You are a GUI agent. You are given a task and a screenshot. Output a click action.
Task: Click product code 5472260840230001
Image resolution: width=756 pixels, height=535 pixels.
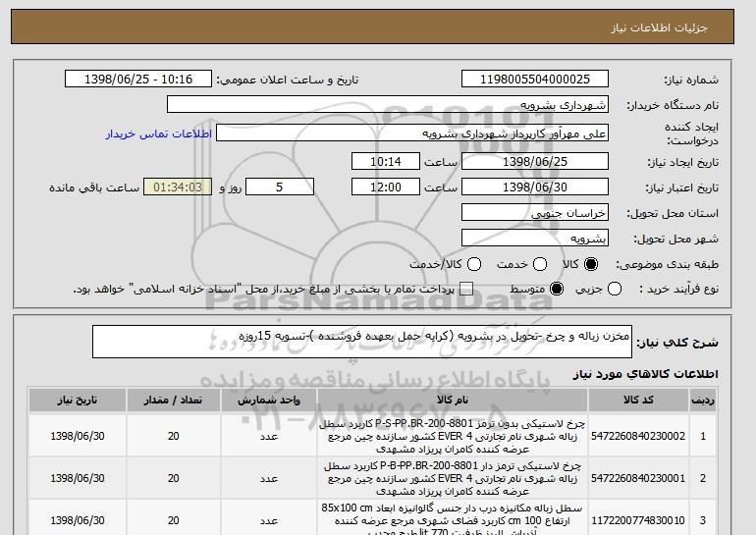tap(638, 478)
